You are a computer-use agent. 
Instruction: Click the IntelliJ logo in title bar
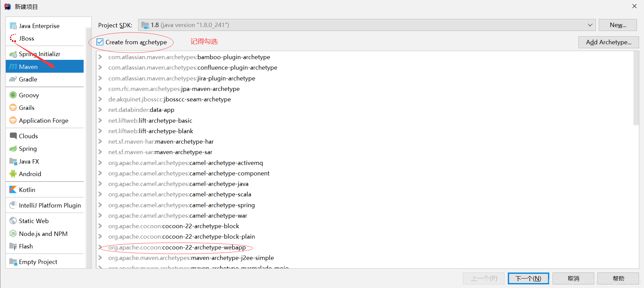point(7,7)
